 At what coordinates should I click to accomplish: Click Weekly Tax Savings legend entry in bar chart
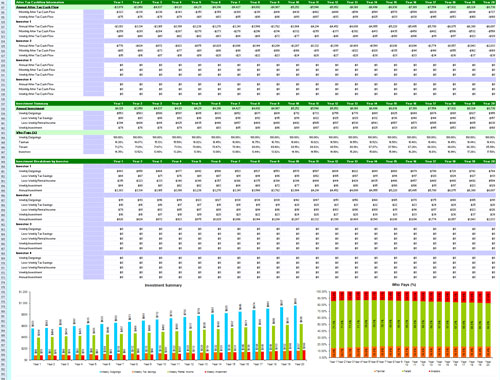point(145,371)
